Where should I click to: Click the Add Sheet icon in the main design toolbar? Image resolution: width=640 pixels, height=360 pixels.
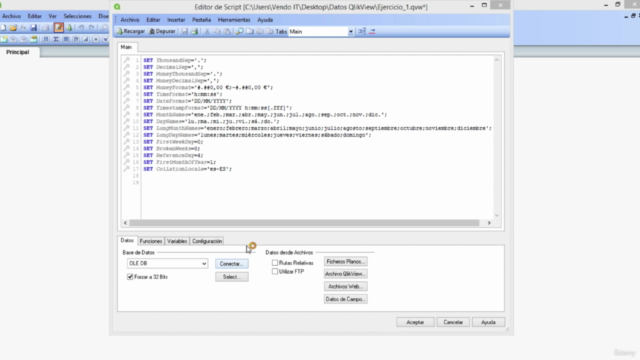(x=4, y=39)
